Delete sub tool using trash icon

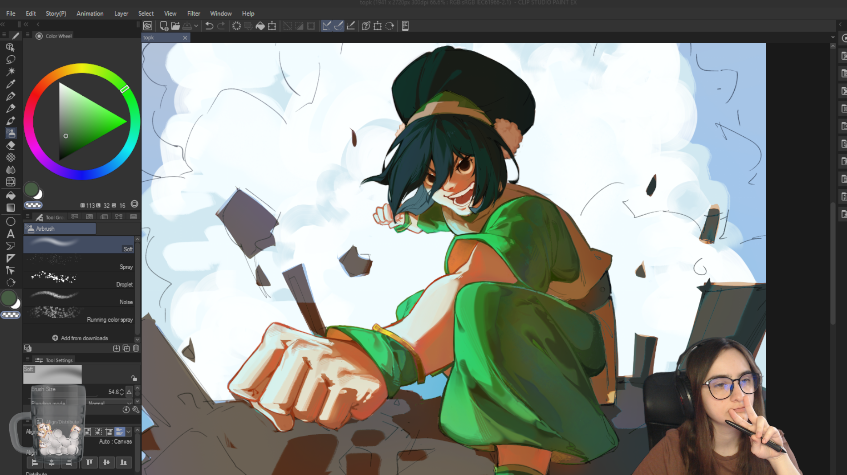136,349
